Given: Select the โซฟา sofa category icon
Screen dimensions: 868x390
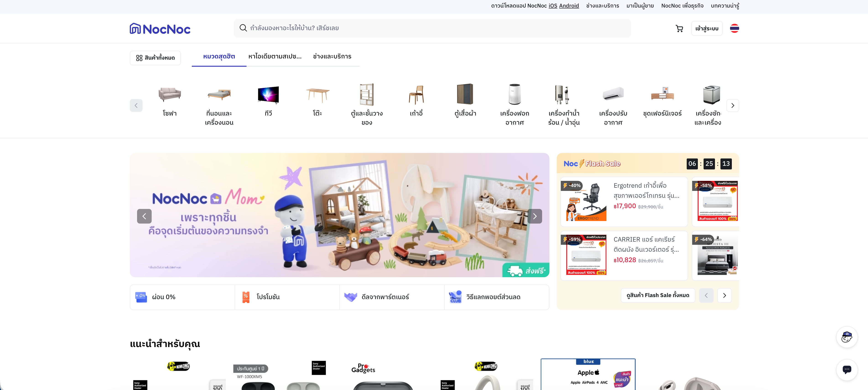Looking at the screenshot, I should click(x=169, y=94).
